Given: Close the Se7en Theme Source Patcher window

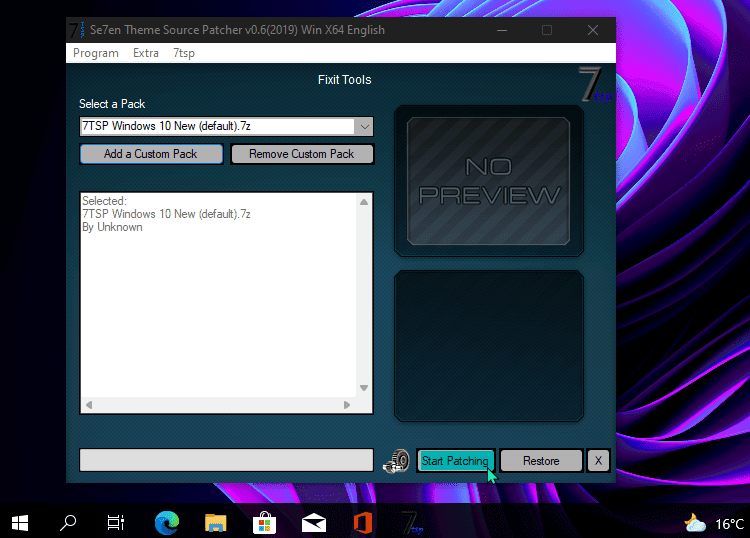Looking at the screenshot, I should pos(593,30).
